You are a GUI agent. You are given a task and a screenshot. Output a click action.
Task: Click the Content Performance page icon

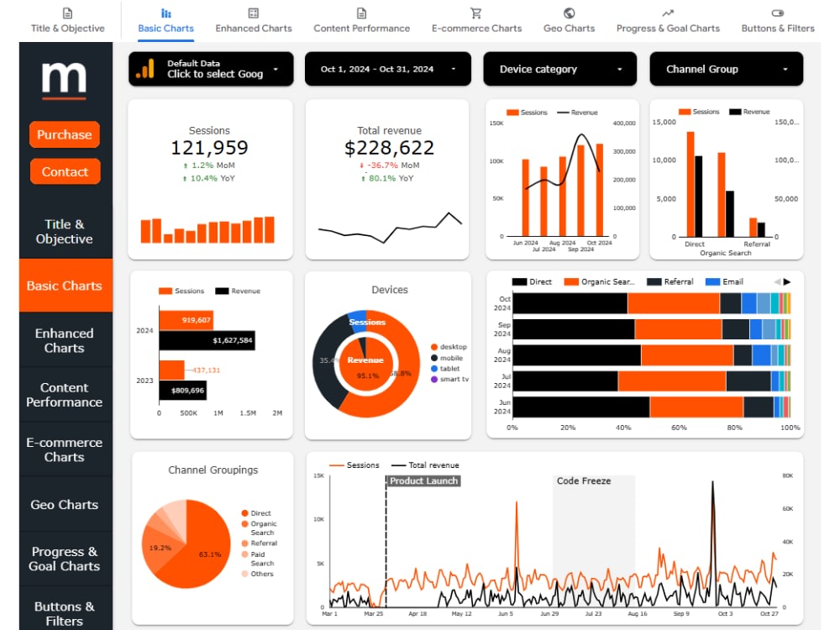pyautogui.click(x=361, y=13)
